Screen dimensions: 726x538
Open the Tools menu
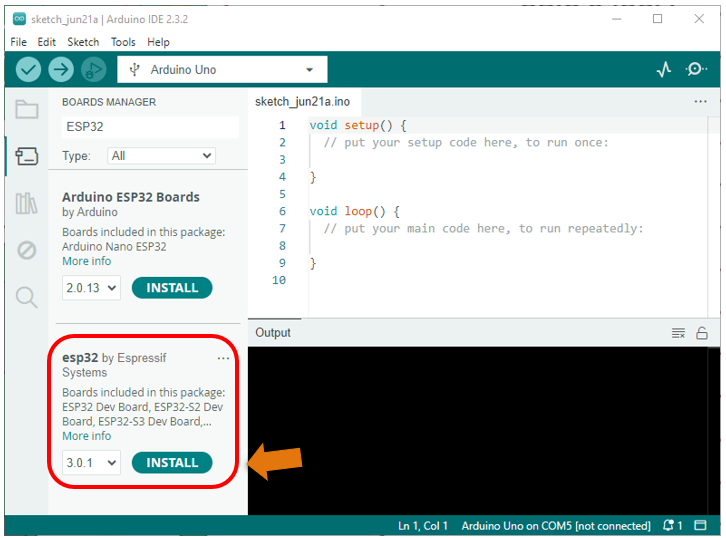click(123, 42)
